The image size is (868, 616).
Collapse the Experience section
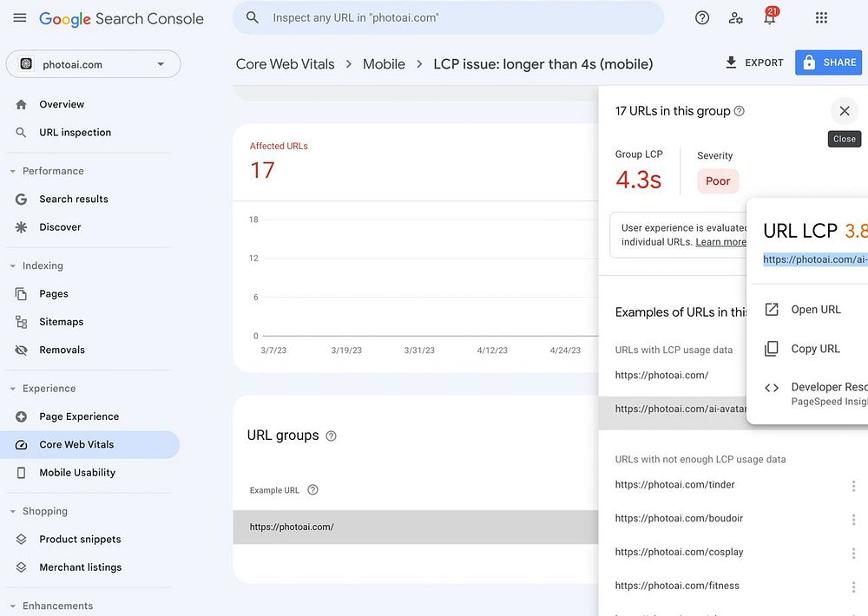(13, 389)
